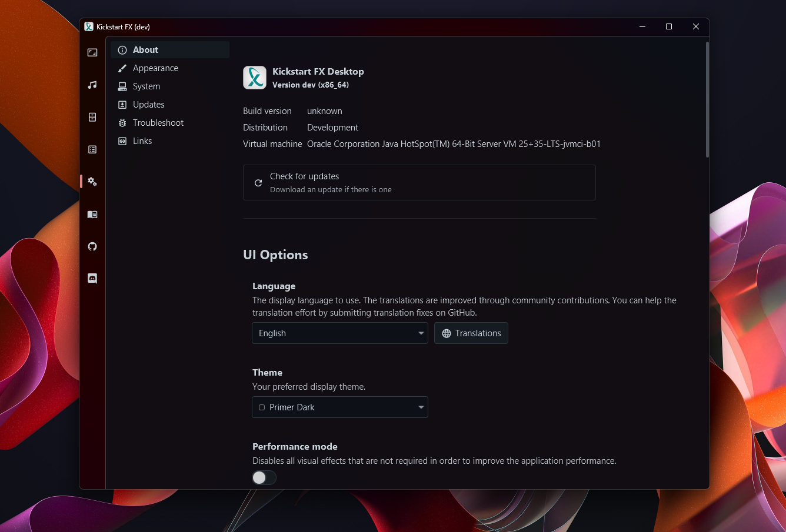Click the Check for updates button
The width and height of the screenshot is (786, 532).
click(419, 183)
